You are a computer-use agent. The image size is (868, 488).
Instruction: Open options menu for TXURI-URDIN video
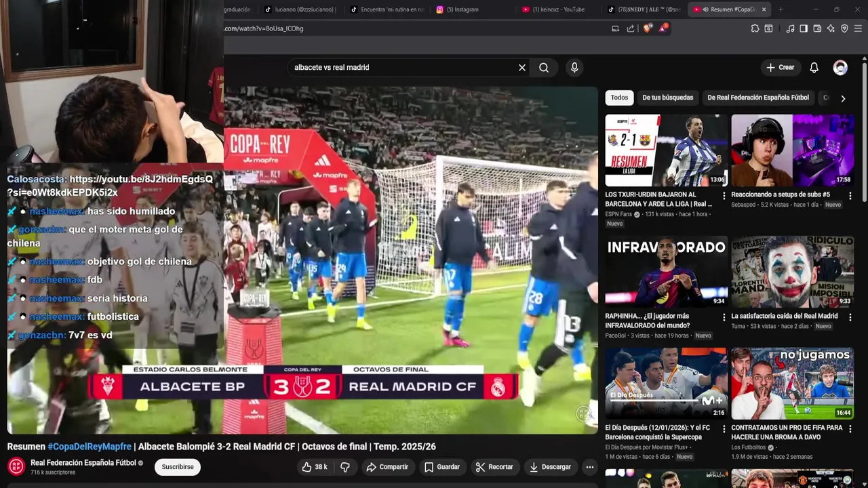tap(724, 195)
